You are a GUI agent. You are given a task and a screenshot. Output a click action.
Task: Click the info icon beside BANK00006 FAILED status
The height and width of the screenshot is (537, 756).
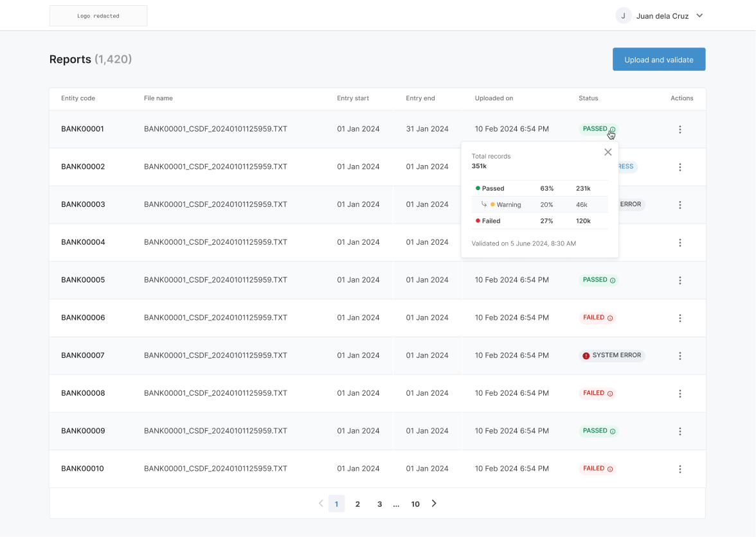click(x=610, y=318)
